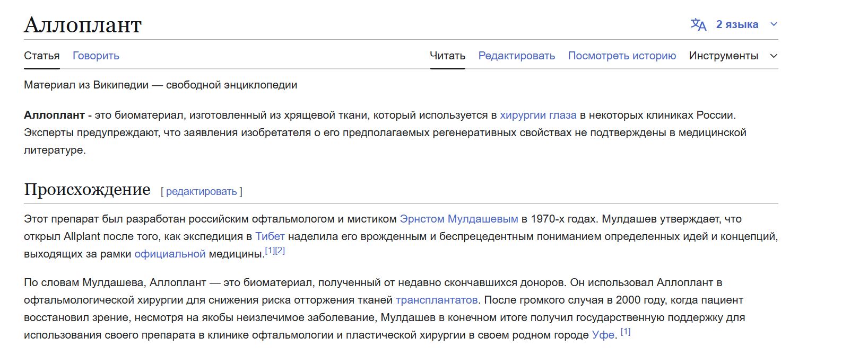Open the Уфе city link
This screenshot has width=868, height=364.
click(603, 335)
